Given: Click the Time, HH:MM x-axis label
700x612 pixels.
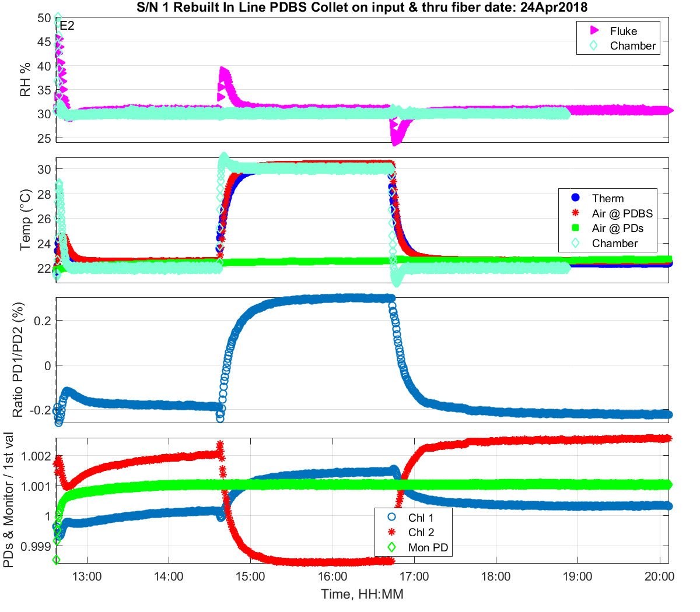Looking at the screenshot, I should pyautogui.click(x=362, y=594).
